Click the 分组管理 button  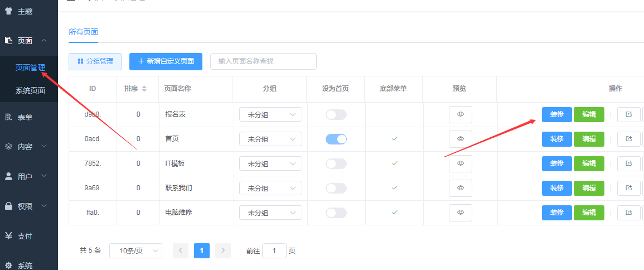95,61
